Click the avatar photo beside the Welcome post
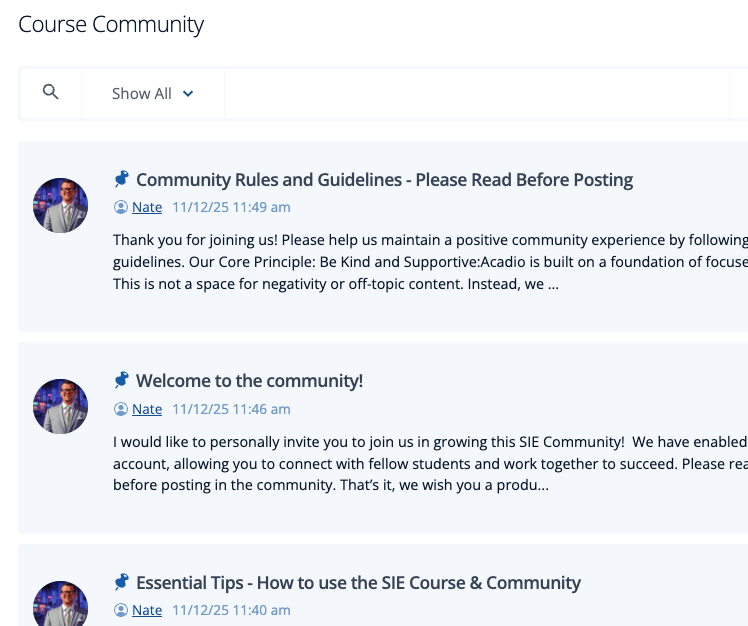 click(x=61, y=406)
